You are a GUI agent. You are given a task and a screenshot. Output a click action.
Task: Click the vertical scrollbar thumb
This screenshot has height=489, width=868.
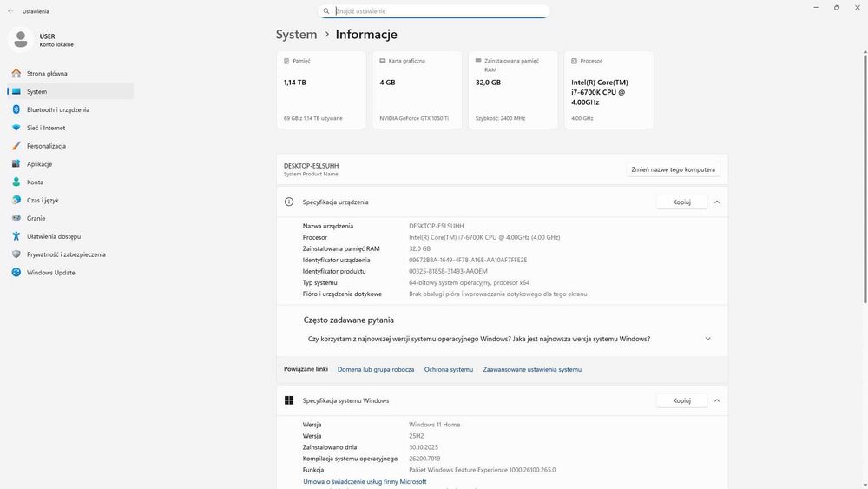(865, 177)
